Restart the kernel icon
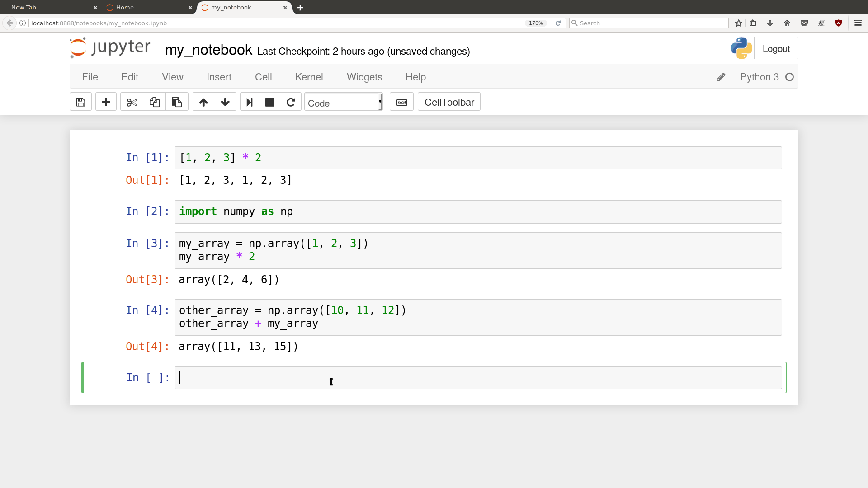Viewport: 868px width, 488px height. click(x=291, y=102)
